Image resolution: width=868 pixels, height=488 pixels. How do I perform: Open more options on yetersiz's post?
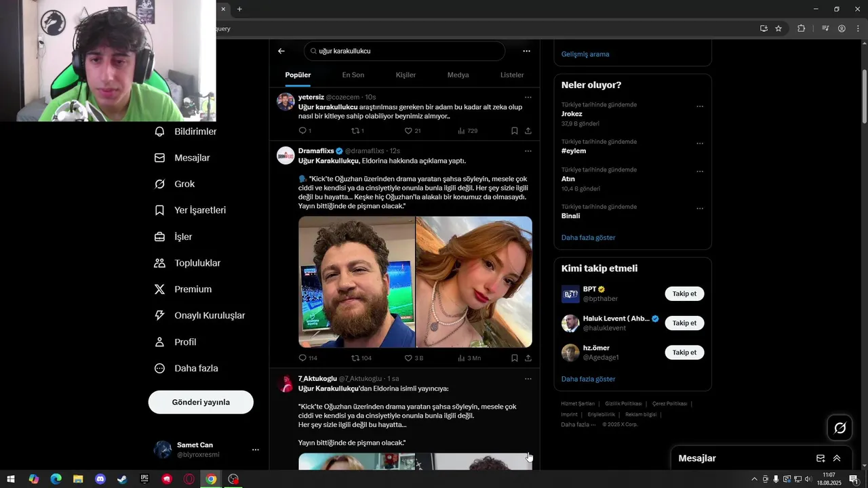pos(528,98)
